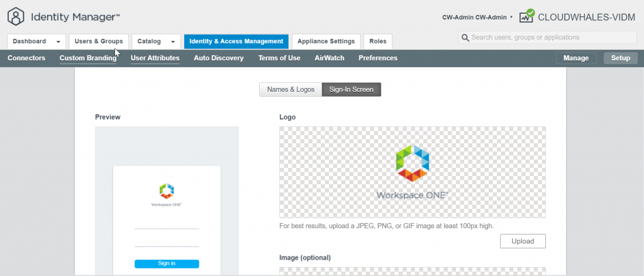Click the Setup button
Viewport: 644px width, 276px height.
(621, 58)
